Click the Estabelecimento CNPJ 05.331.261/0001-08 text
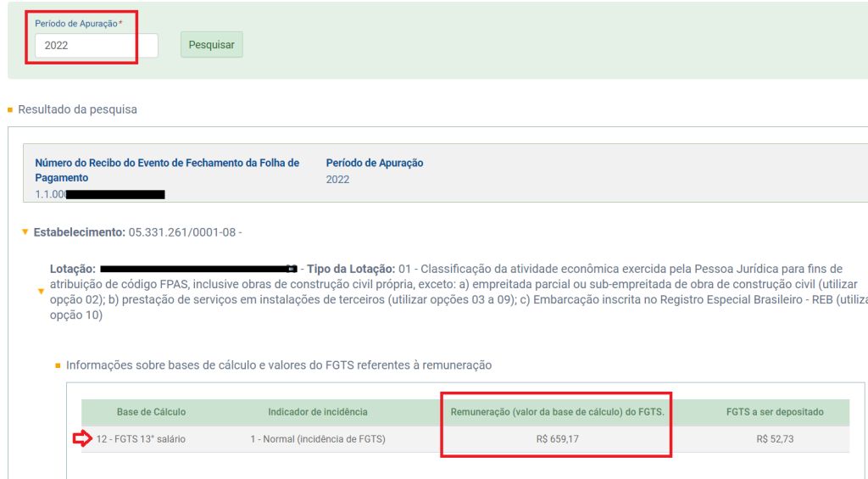868x479 pixels. point(185,231)
